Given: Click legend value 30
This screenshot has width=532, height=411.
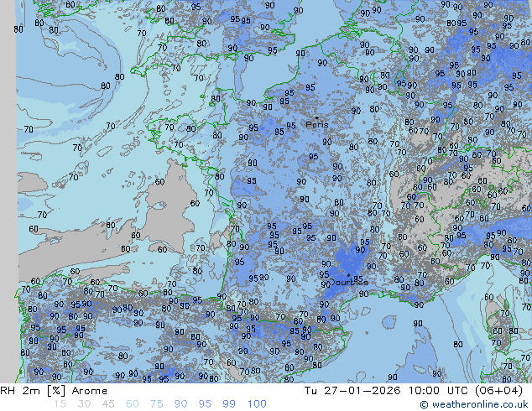Looking at the screenshot, I should 84,404.
